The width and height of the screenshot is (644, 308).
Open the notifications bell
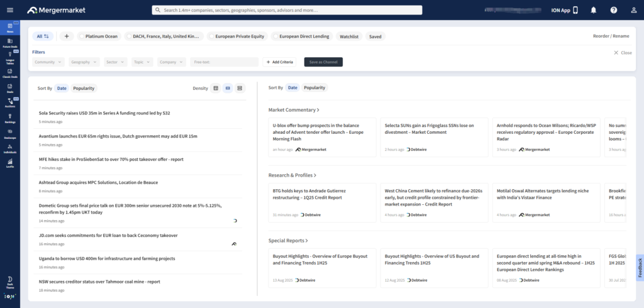tap(594, 10)
